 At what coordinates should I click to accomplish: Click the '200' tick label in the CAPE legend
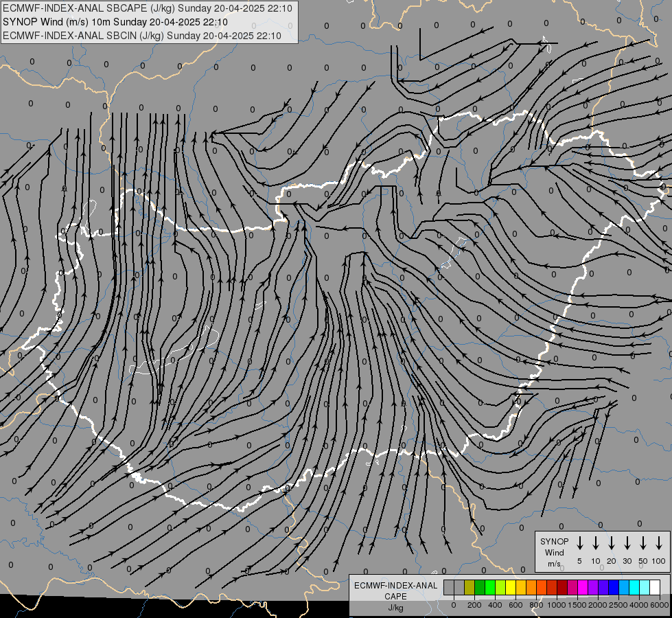point(474,605)
